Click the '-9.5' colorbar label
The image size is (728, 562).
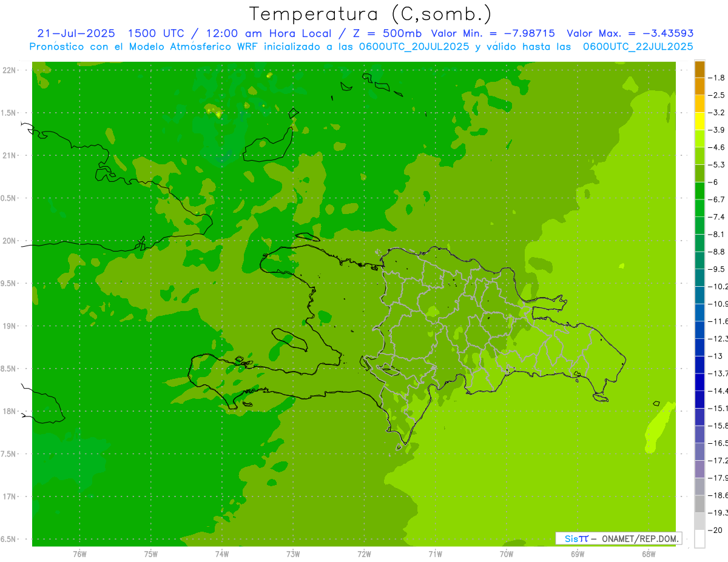point(716,269)
